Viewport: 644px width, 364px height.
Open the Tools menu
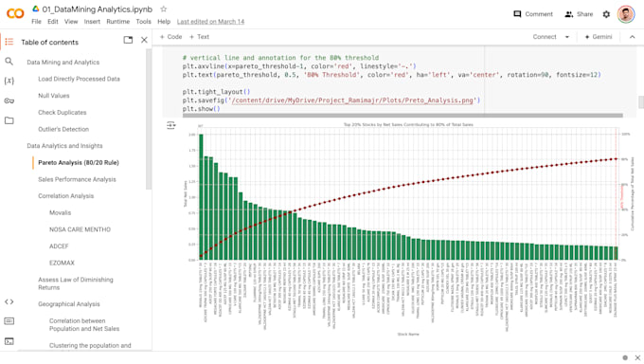[144, 22]
